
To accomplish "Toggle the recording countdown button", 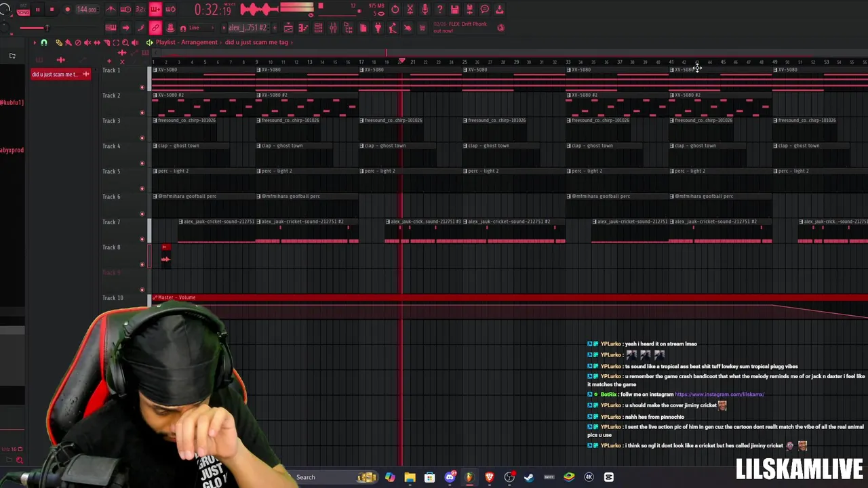I will coord(140,9).
